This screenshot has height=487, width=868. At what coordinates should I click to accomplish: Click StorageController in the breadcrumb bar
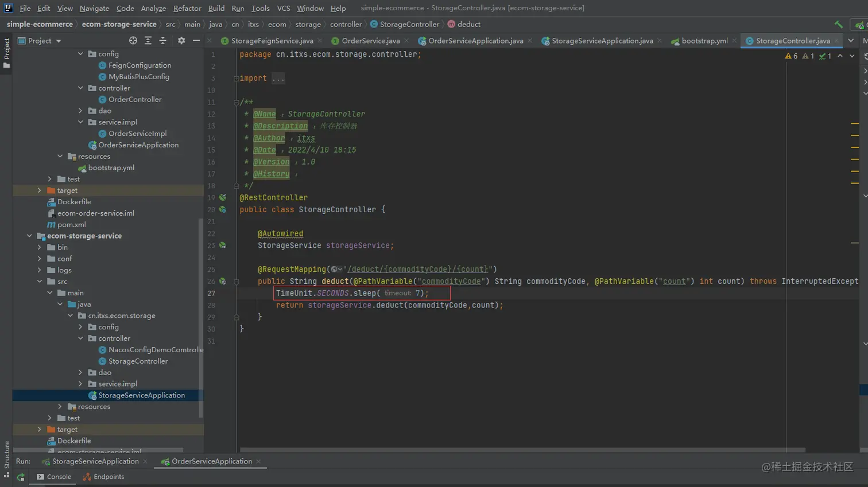[409, 24]
